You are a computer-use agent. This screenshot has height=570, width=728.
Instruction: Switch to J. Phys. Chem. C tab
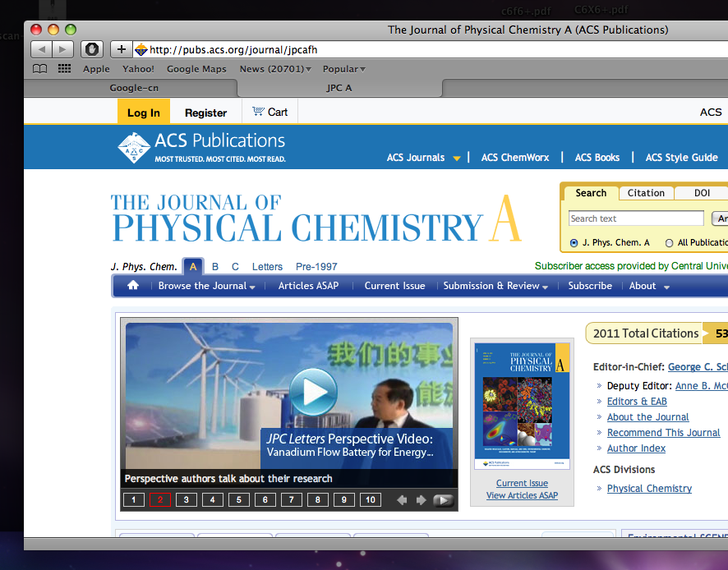[235, 267]
